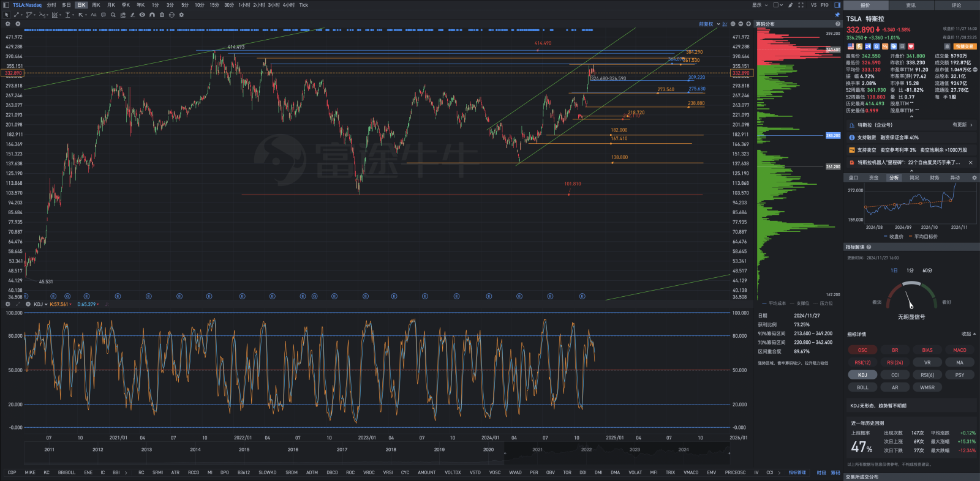Viewport: 980px width, 481px height.
Task: Open the KDJ indicator selector dropdown
Action: 40,304
